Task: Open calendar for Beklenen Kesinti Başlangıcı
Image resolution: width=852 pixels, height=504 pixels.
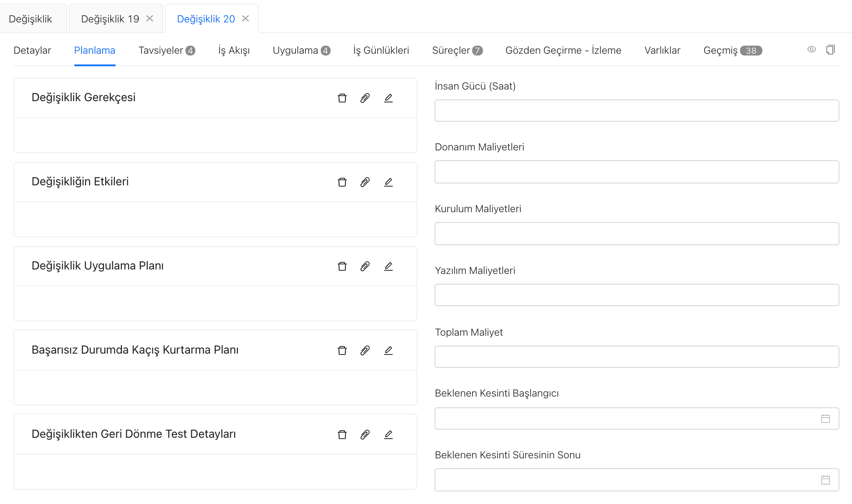Action: click(x=825, y=419)
